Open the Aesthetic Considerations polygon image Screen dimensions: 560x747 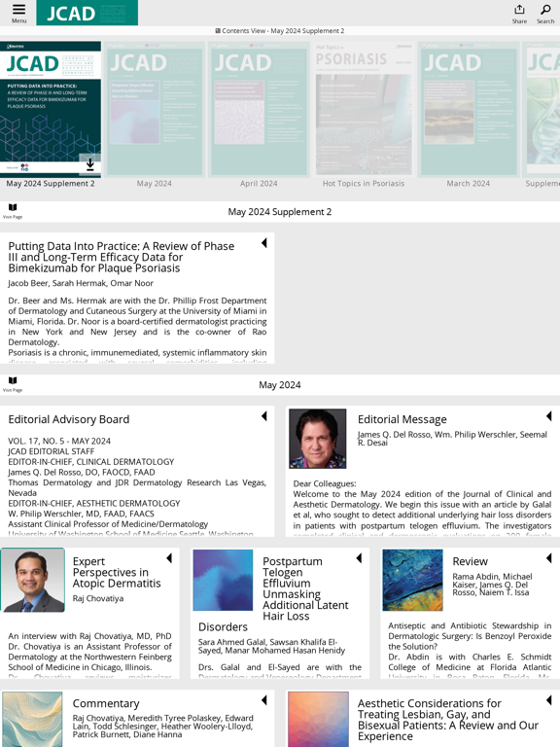(x=318, y=720)
